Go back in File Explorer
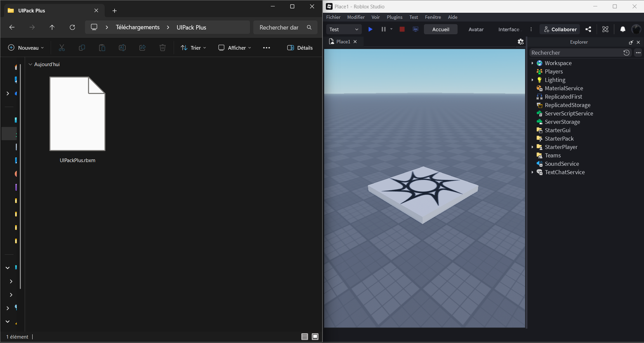Image resolution: width=644 pixels, height=343 pixels. pos(12,27)
